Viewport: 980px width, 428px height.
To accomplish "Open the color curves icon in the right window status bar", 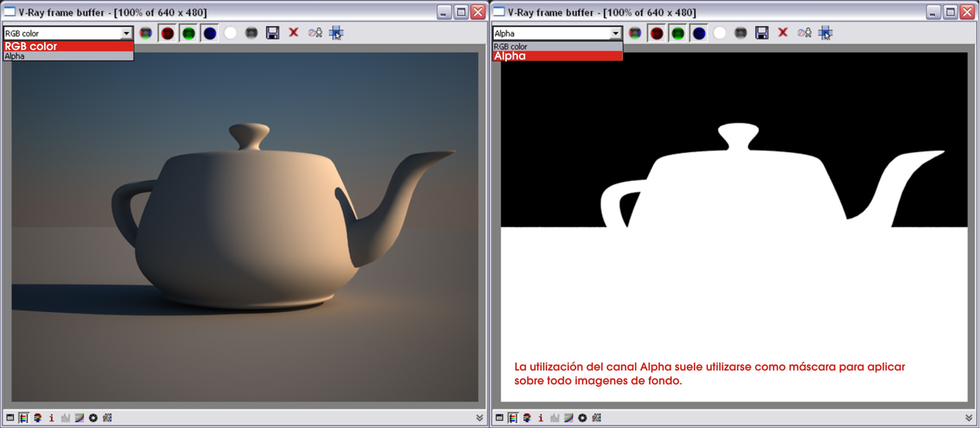I will (569, 418).
